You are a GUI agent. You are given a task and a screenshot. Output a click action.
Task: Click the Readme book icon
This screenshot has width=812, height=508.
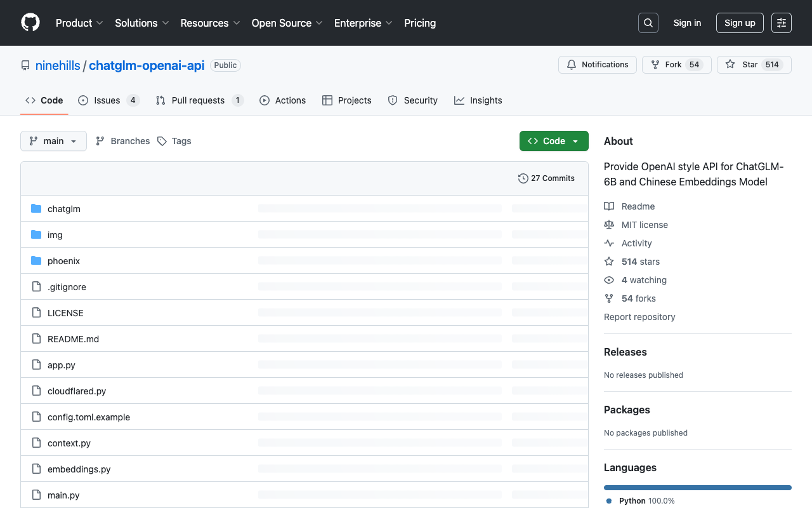tap(609, 206)
